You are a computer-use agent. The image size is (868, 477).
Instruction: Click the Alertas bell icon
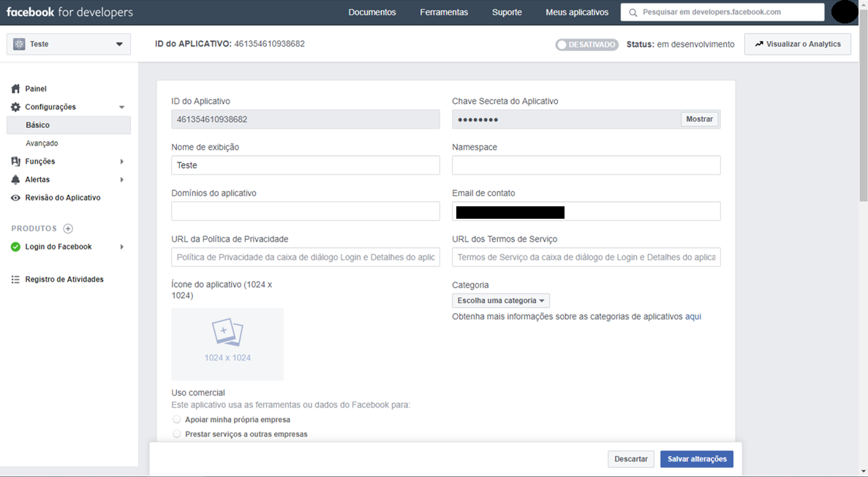pyautogui.click(x=15, y=179)
